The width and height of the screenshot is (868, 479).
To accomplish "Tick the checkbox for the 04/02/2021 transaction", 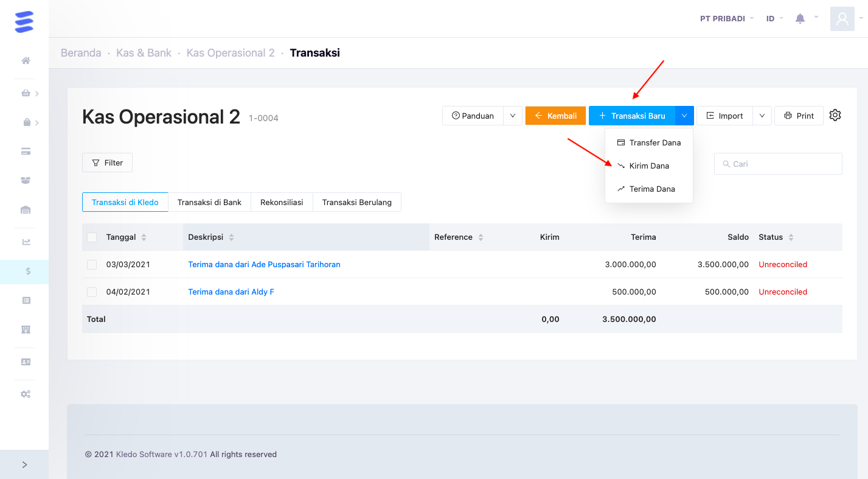I will (x=92, y=292).
